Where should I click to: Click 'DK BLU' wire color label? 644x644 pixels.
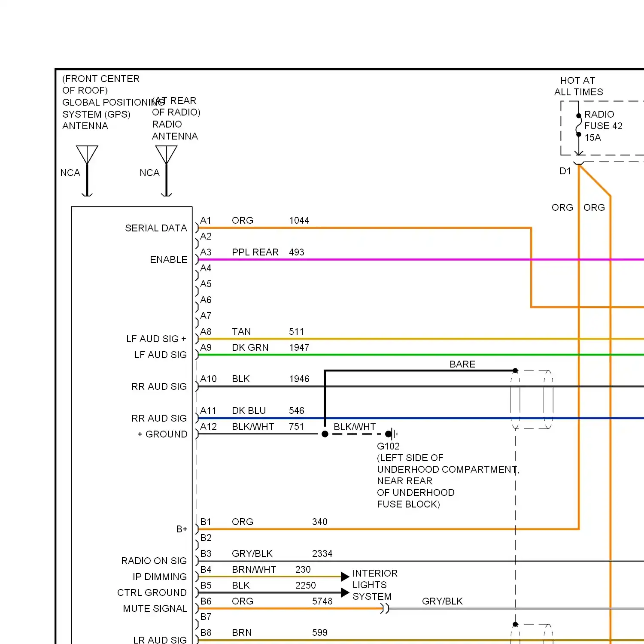point(249,410)
